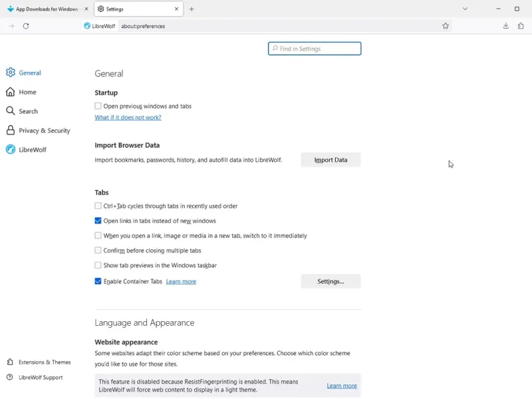Screen dimensions: 532x399
Task: Click the reload page icon
Action: 26,26
